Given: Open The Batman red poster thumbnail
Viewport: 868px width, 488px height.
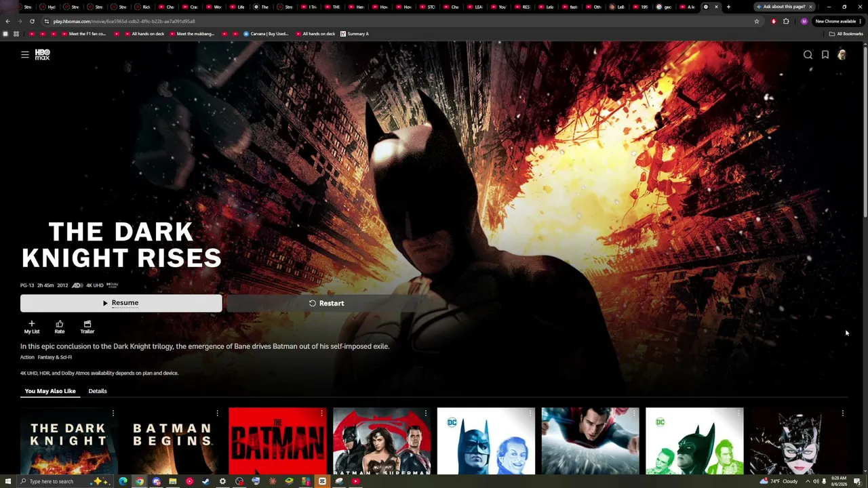Looking at the screenshot, I should point(277,441).
